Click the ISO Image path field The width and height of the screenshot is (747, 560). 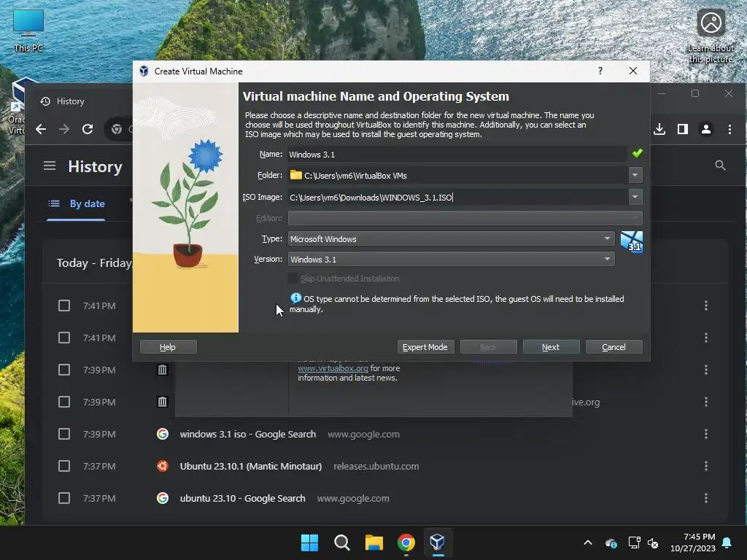click(458, 197)
